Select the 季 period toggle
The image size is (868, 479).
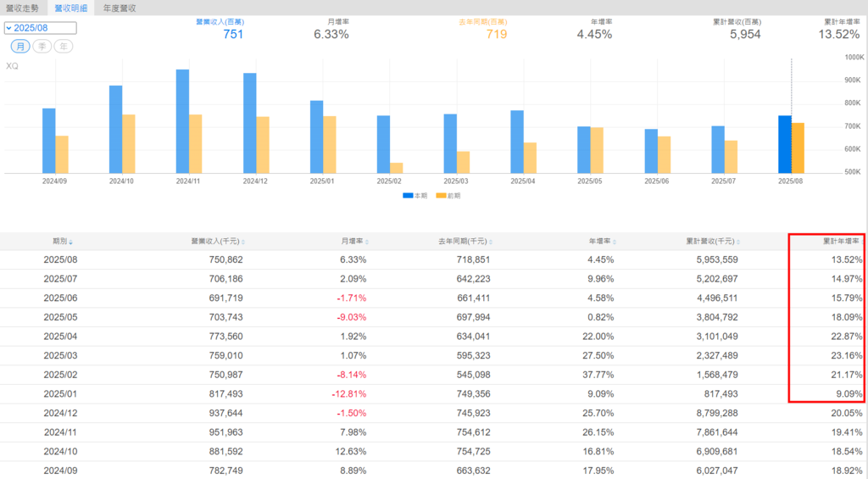click(x=42, y=47)
